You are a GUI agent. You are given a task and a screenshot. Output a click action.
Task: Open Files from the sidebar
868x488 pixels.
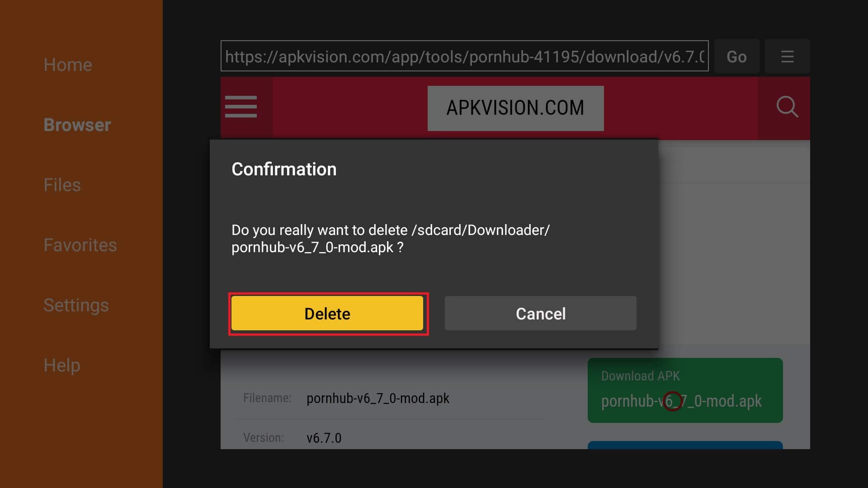[x=62, y=185]
